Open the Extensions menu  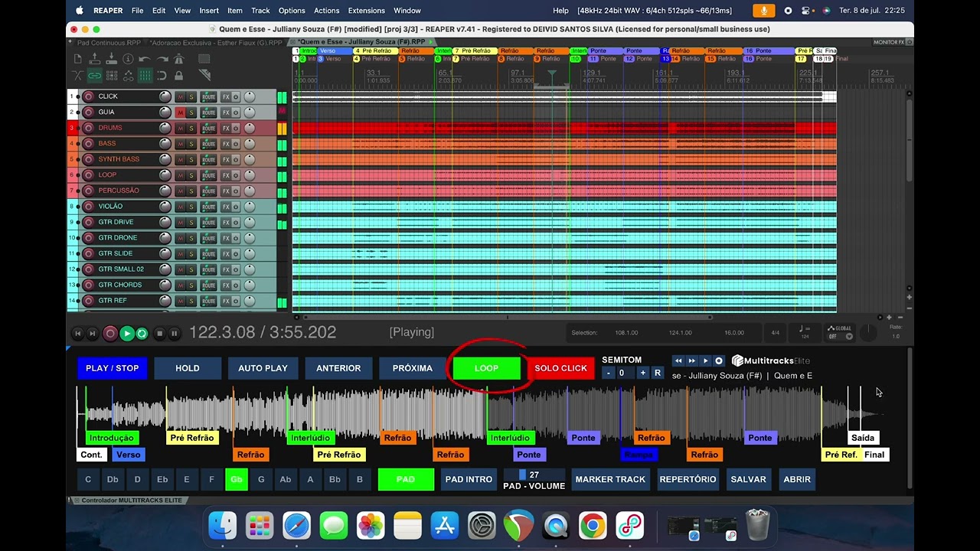click(x=367, y=11)
